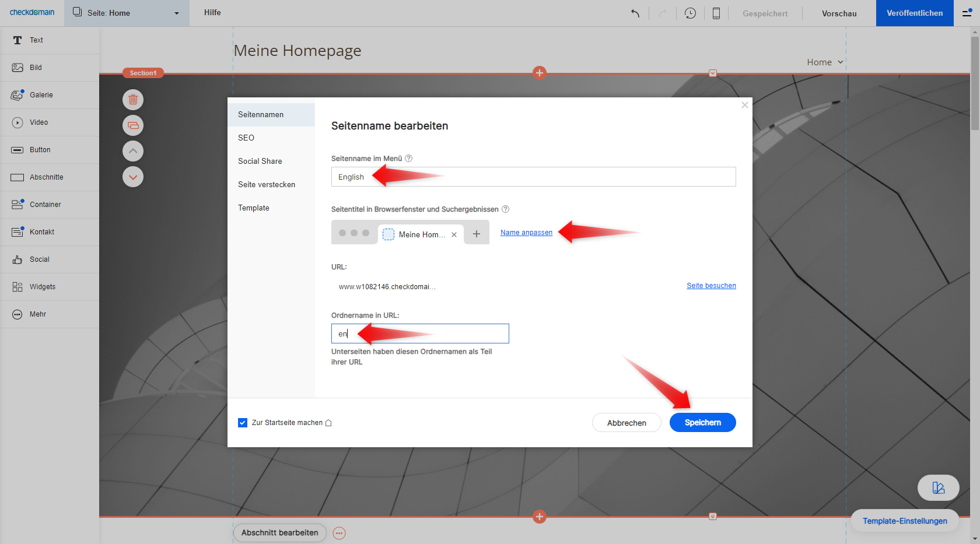Click the Name anpassen link
The width and height of the screenshot is (980, 544).
(x=526, y=233)
